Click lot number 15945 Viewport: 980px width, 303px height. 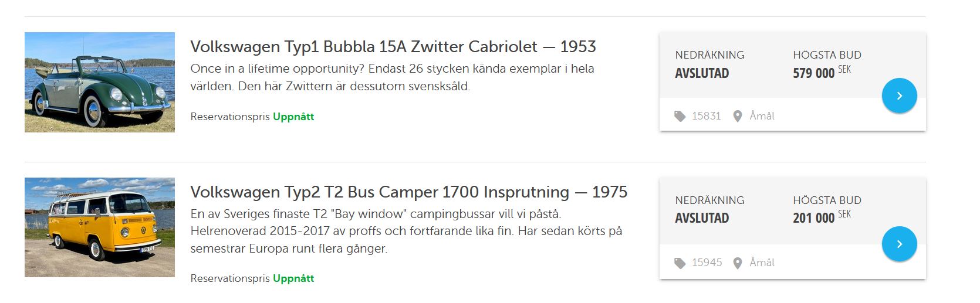pyautogui.click(x=707, y=263)
